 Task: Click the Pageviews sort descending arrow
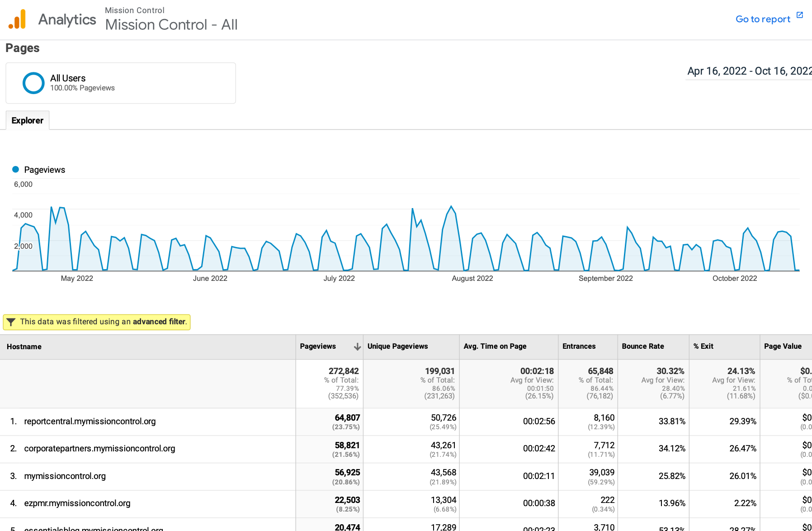click(x=357, y=346)
